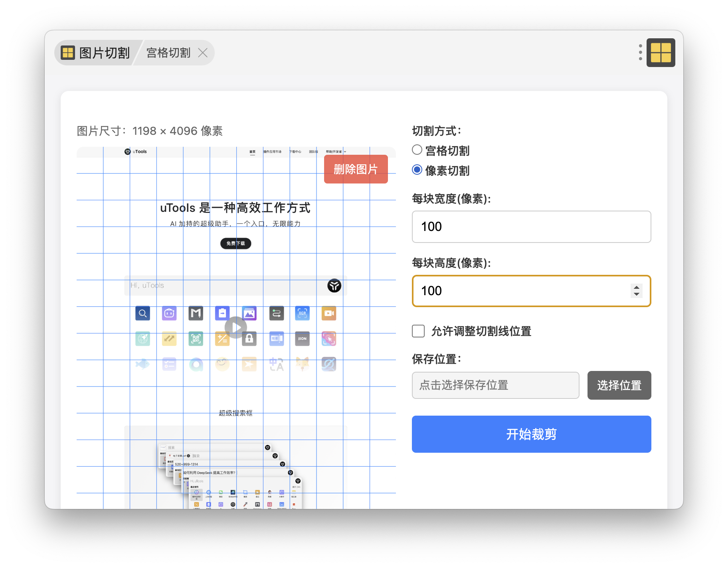Viewport: 728px width, 568px height.
Task: Increase block height with stepper up arrow
Action: 637,287
